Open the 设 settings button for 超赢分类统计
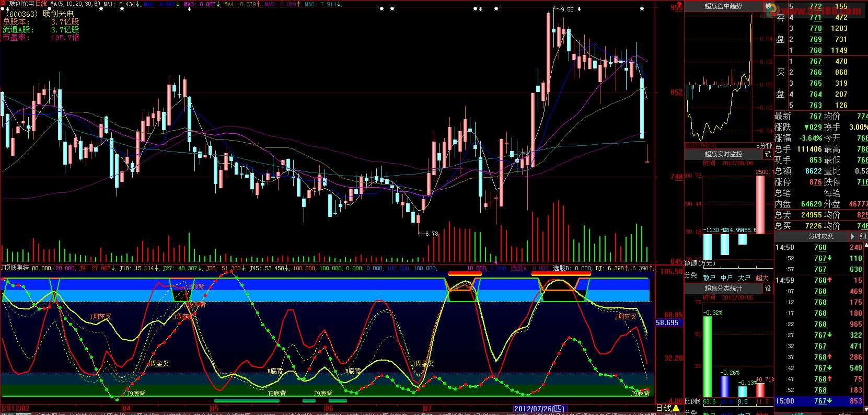This screenshot has height=415, width=868. [x=768, y=289]
